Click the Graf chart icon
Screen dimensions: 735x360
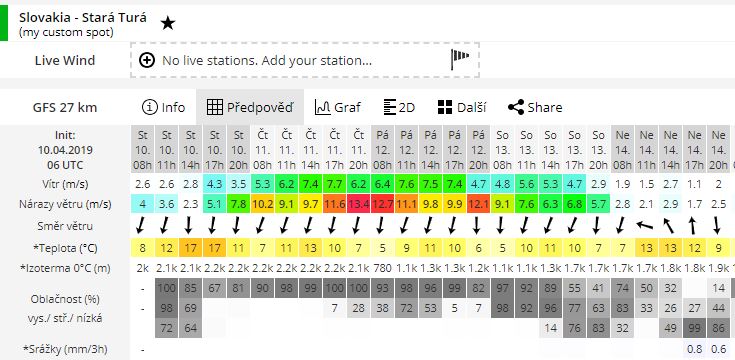point(322,107)
